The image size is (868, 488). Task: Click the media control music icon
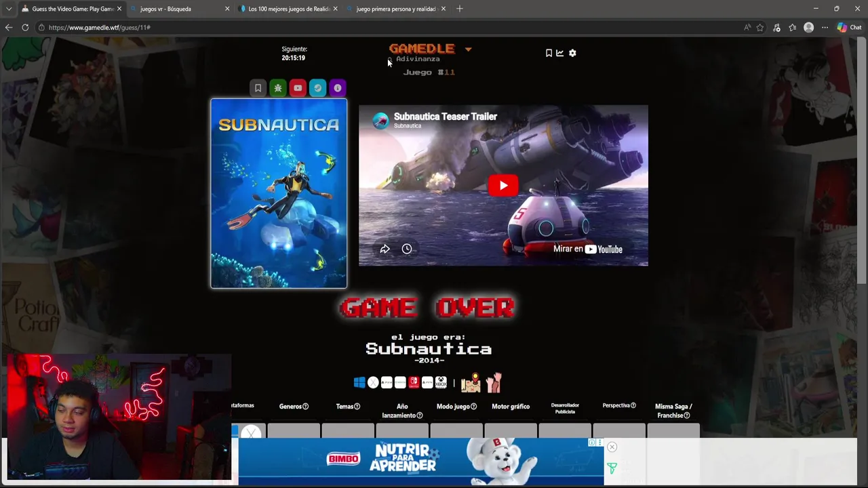(776, 27)
